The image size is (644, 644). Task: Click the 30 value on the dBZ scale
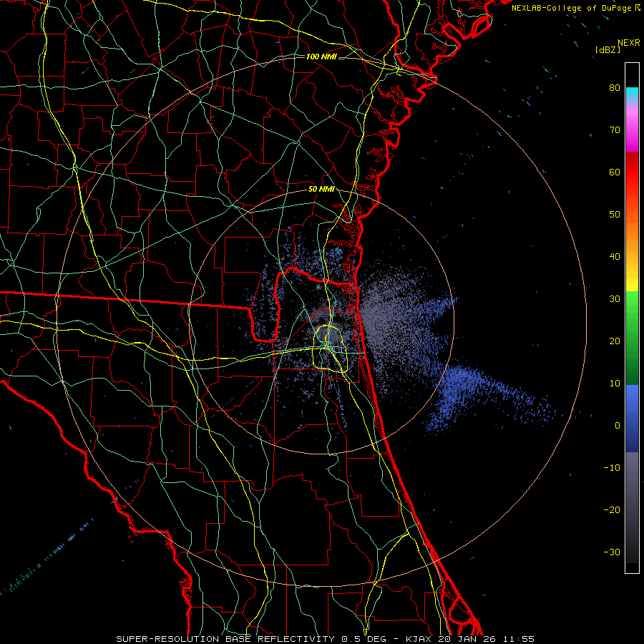[x=615, y=299]
